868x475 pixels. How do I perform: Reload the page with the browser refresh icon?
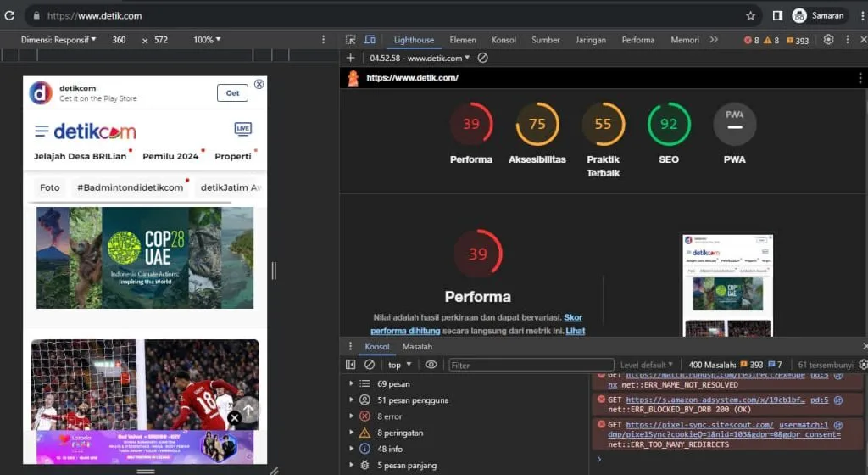(9, 15)
